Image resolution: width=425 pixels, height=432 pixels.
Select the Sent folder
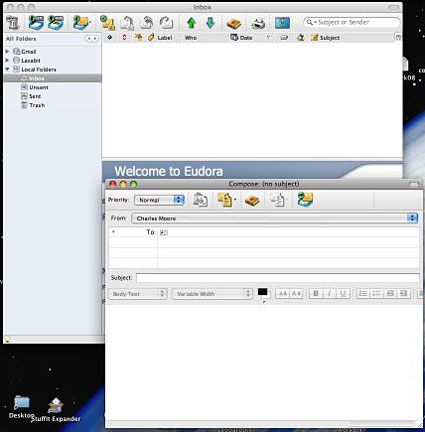35,96
